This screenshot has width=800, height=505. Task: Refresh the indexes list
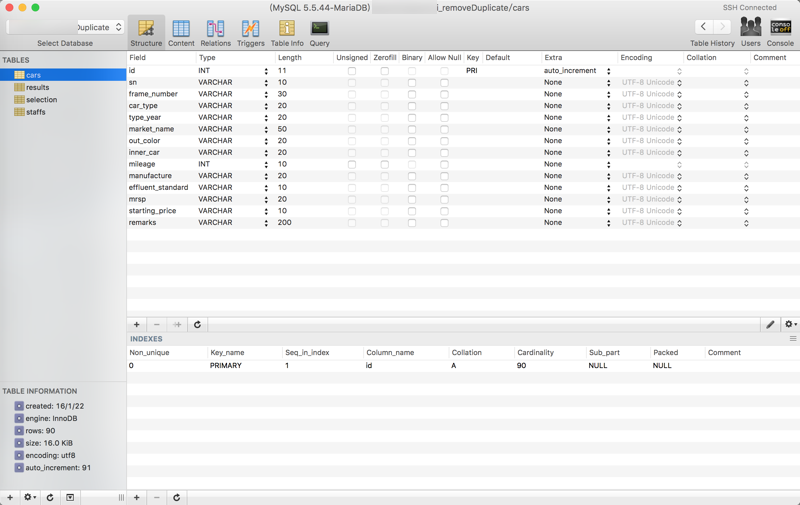pyautogui.click(x=177, y=497)
